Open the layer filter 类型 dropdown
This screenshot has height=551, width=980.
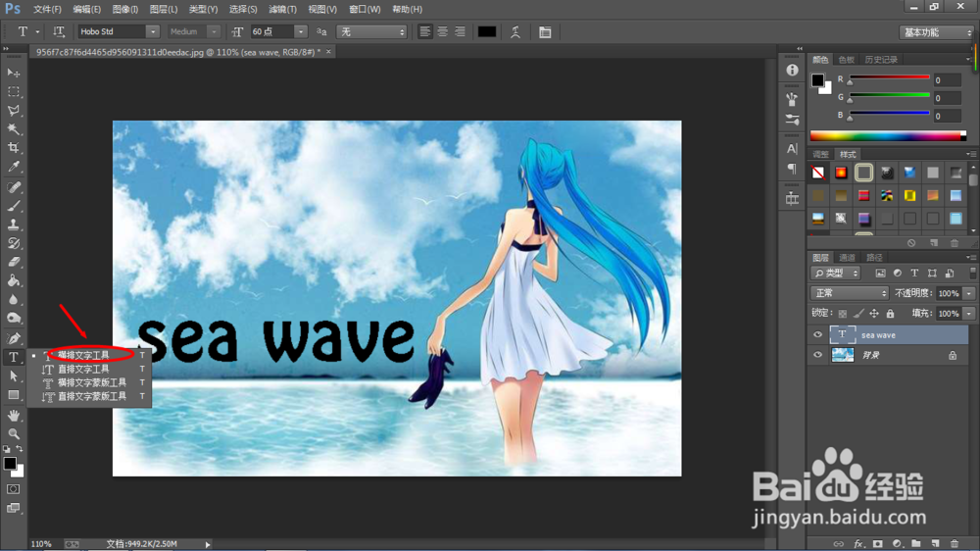coord(836,274)
